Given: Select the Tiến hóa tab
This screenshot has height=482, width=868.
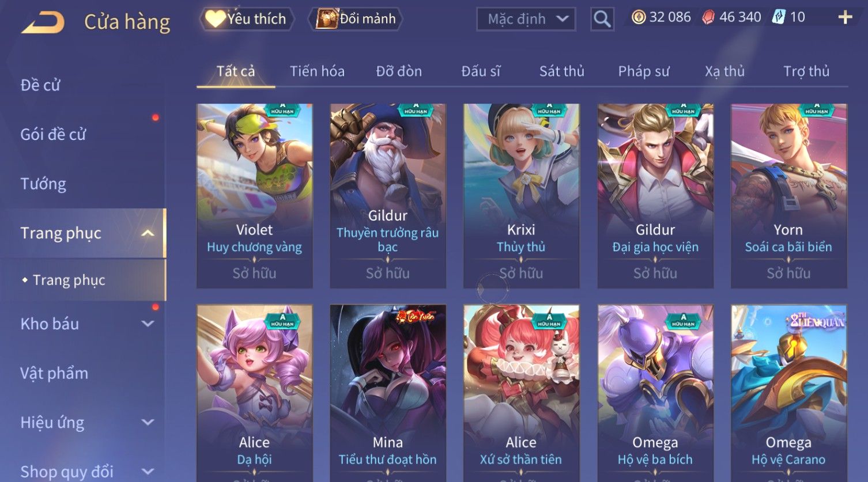Looking at the screenshot, I should [317, 71].
